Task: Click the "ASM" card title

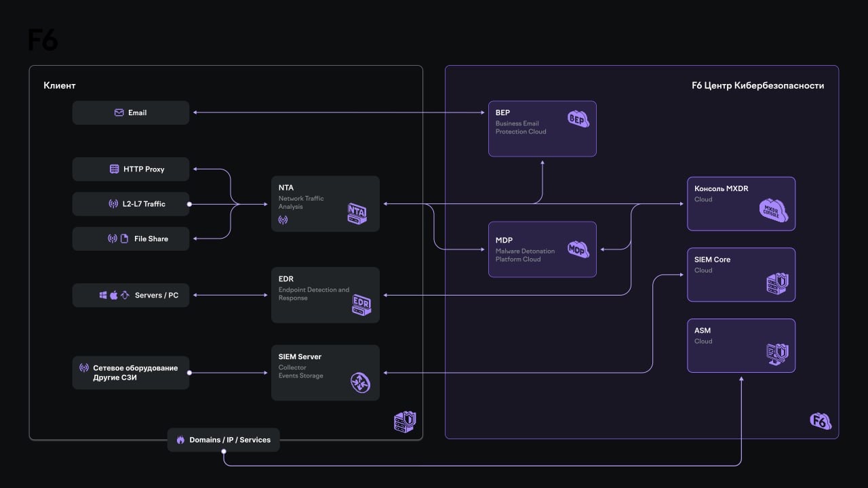Action: click(x=703, y=331)
